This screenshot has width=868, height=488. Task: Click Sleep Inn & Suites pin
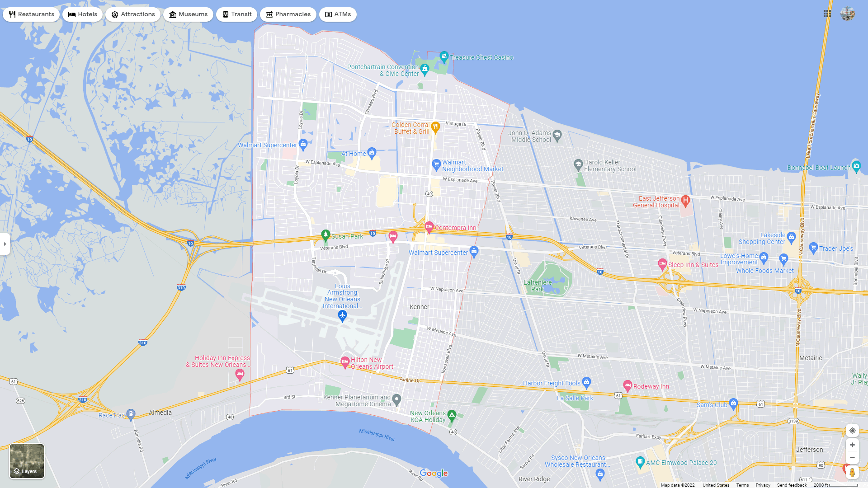[x=662, y=264]
